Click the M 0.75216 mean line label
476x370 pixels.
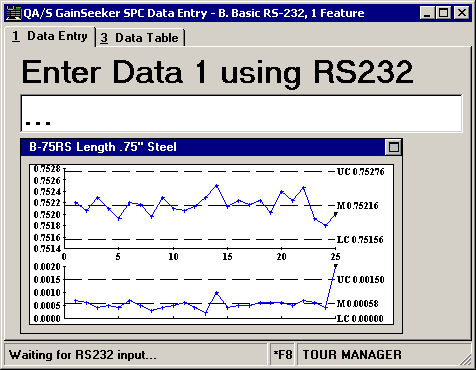358,206
